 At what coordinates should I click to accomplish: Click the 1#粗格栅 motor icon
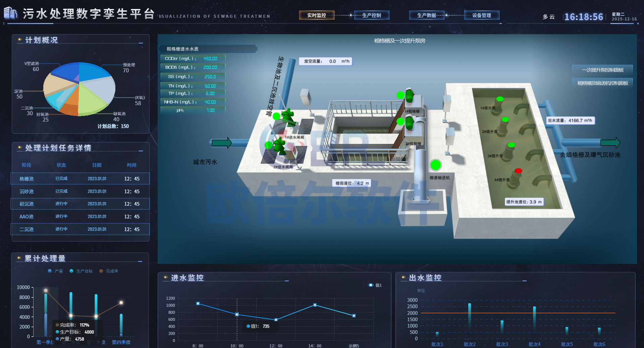pos(409,96)
